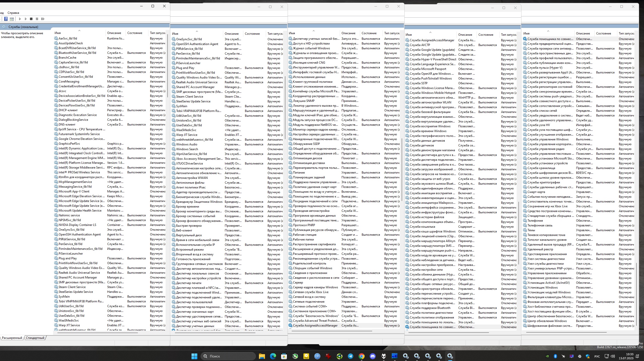Click Windows Security warning tray icon
The width and height of the screenshot is (644, 361).
(588, 356)
